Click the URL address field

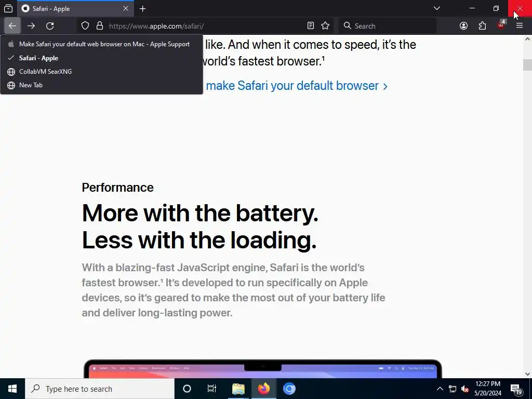click(205, 26)
